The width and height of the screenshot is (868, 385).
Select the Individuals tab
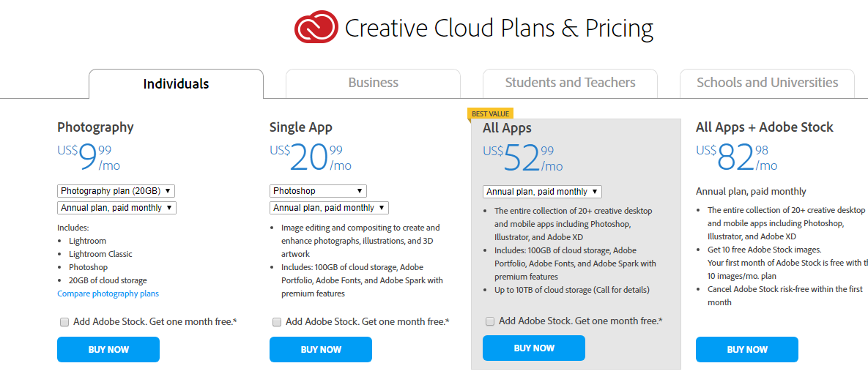pos(176,84)
